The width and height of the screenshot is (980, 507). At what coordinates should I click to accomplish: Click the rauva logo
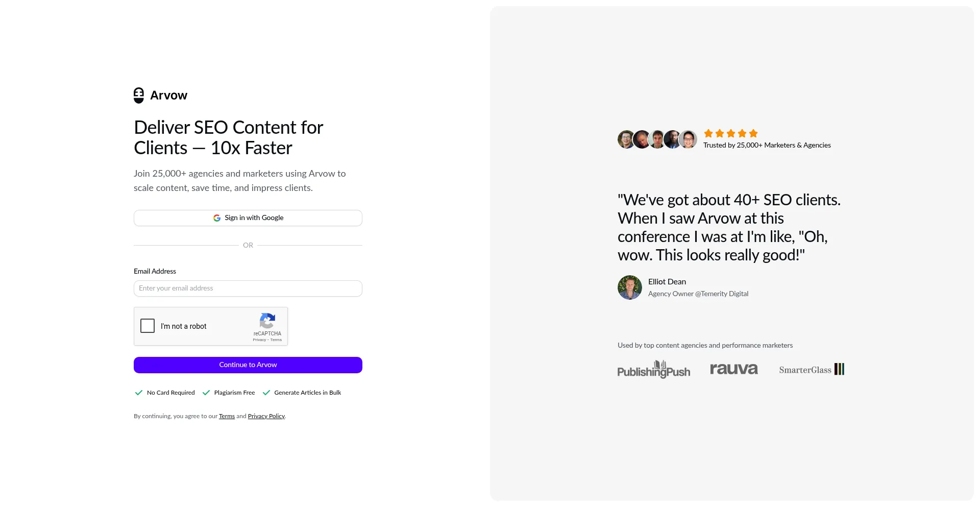point(734,369)
